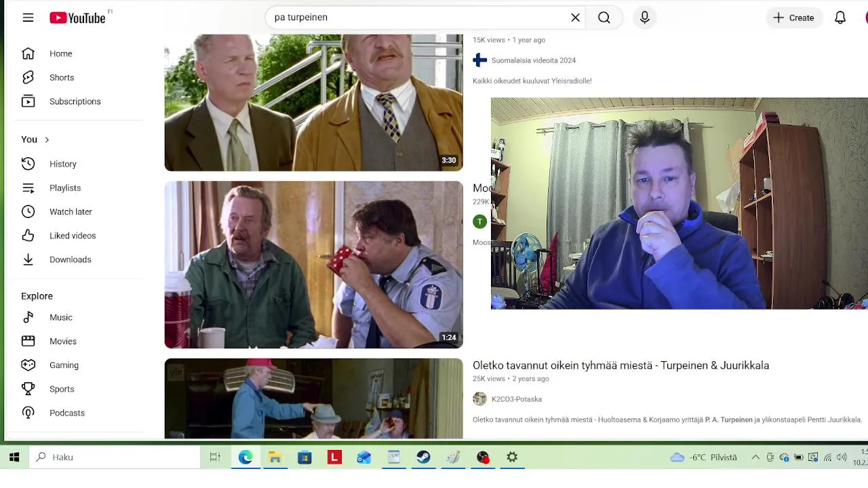Open Microsoft Edge from the taskbar
Screen dimensions: 868x488
245,457
